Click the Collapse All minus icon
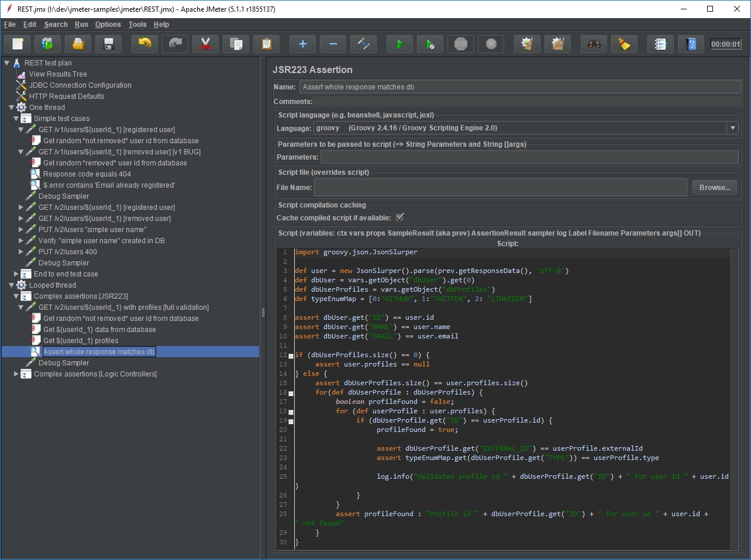 point(333,44)
